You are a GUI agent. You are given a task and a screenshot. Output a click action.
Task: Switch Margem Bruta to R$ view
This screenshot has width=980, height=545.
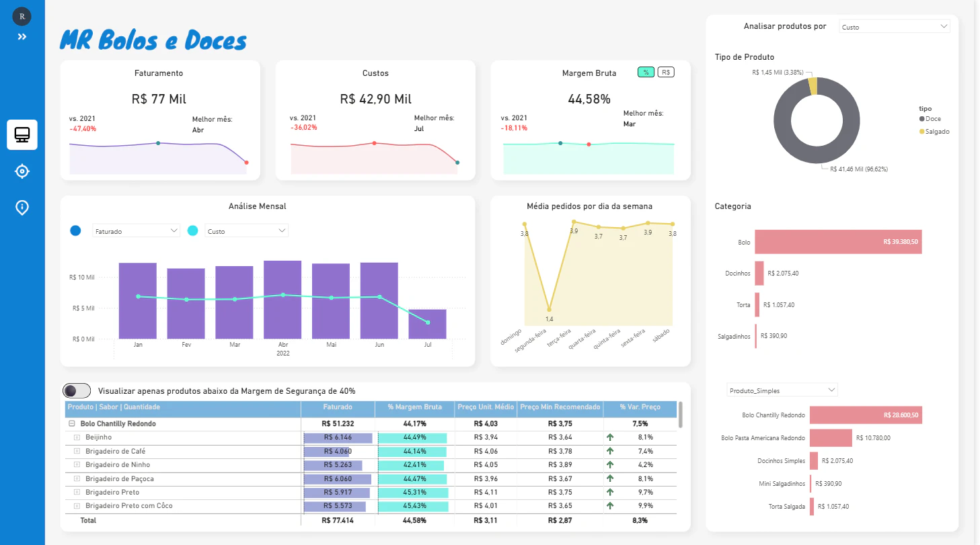click(666, 72)
